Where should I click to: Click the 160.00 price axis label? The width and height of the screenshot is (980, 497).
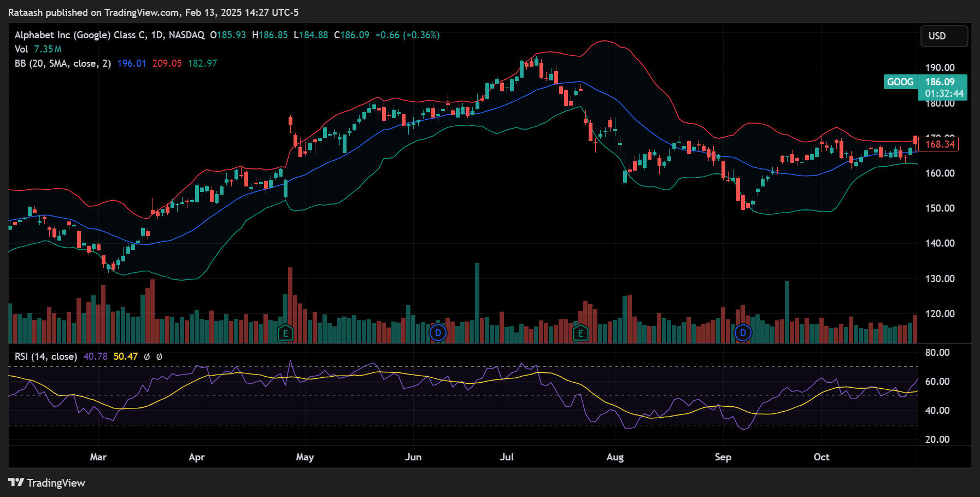[940, 173]
